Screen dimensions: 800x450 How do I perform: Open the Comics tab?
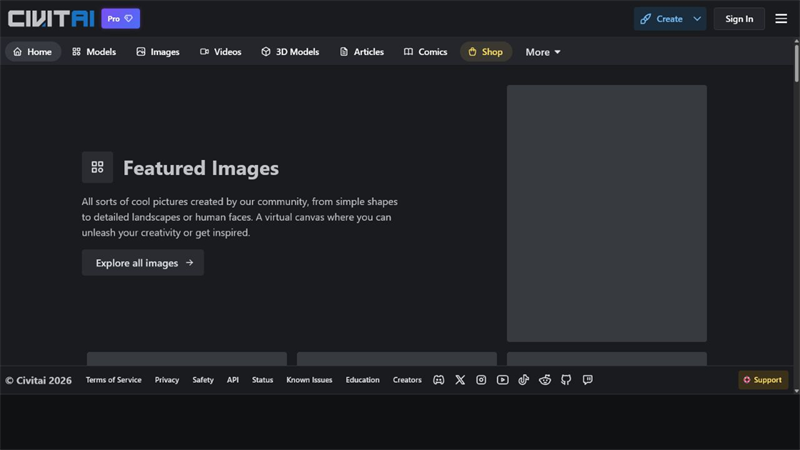click(426, 52)
